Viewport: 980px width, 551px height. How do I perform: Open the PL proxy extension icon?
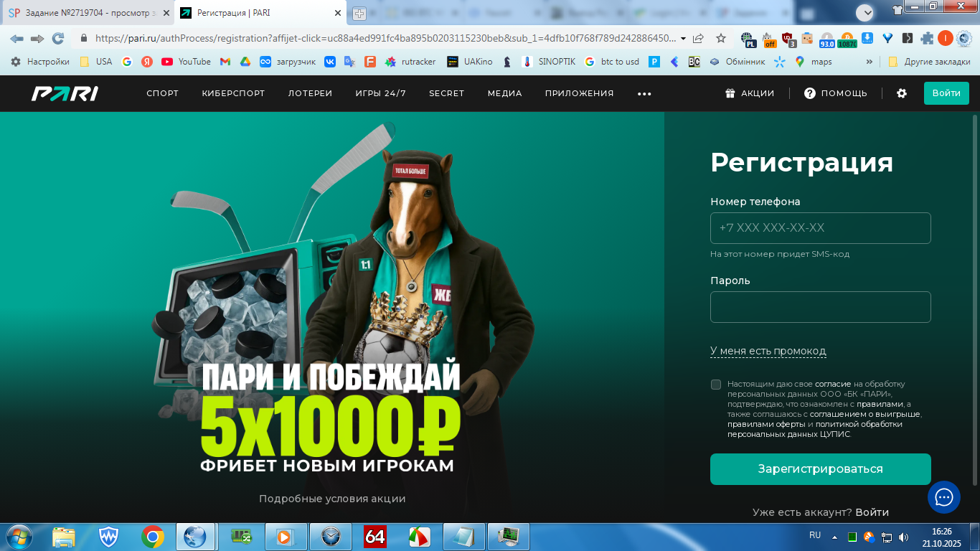[748, 39]
